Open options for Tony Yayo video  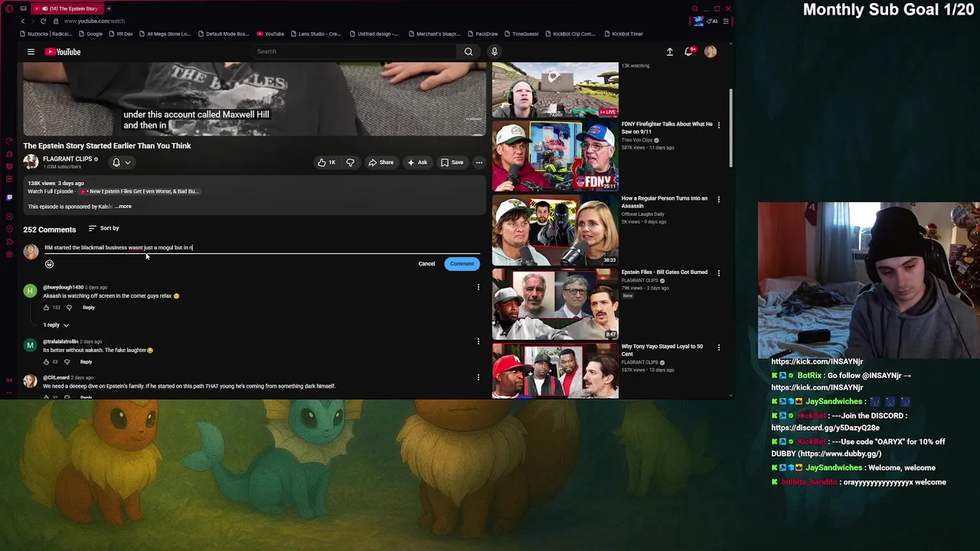point(718,347)
